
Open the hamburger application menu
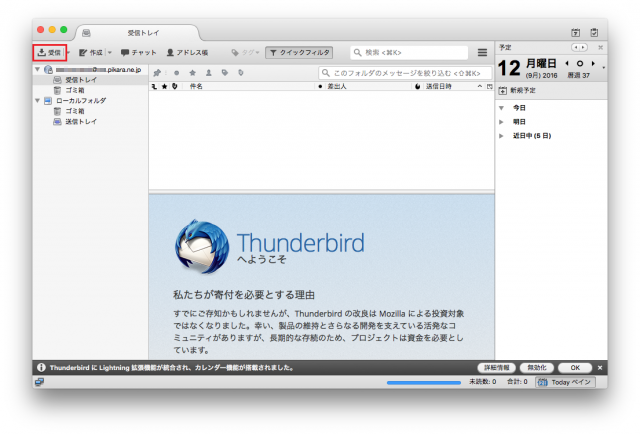(482, 53)
